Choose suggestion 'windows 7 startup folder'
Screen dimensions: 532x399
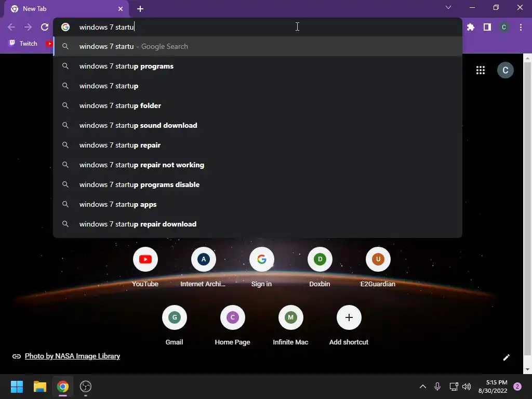click(x=258, y=105)
